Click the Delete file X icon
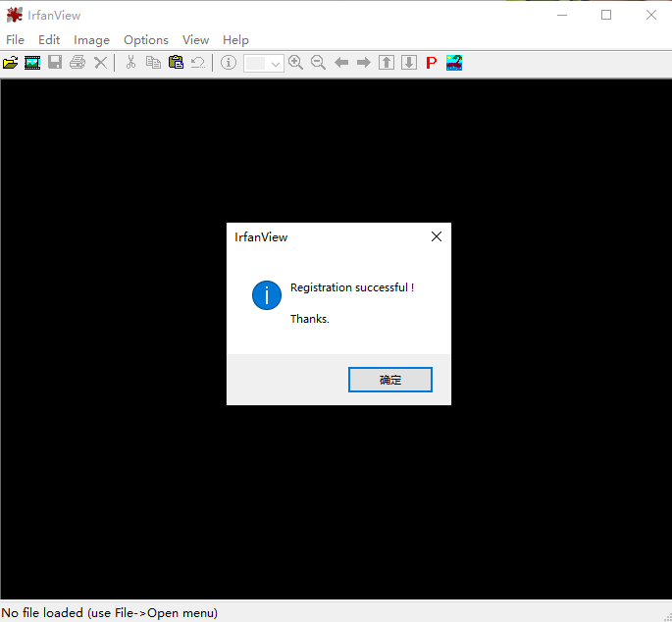The width and height of the screenshot is (672, 622). coord(100,63)
